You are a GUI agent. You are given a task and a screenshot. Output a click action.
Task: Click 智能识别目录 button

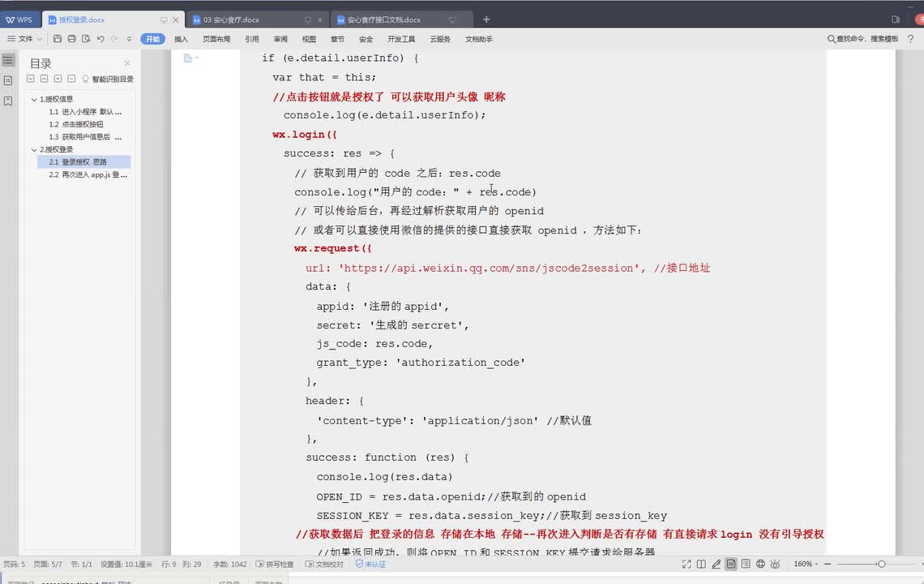coord(108,79)
